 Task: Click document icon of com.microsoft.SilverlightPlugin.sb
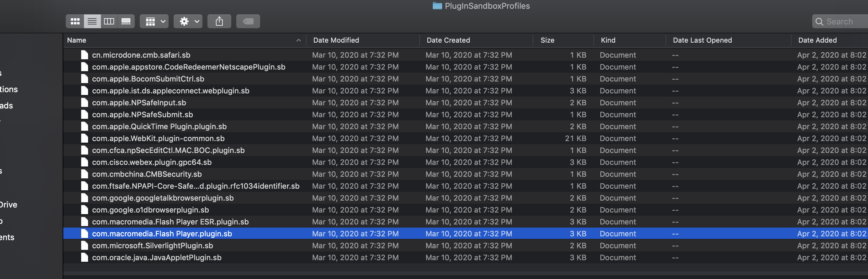pos(85,245)
